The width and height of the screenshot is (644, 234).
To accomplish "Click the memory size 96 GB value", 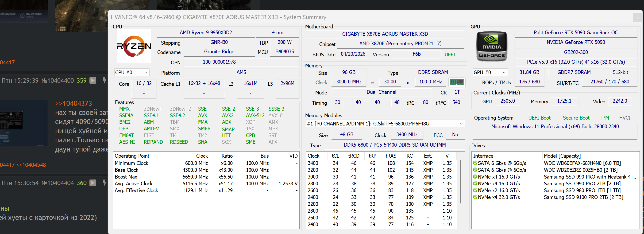I will [x=349, y=72].
